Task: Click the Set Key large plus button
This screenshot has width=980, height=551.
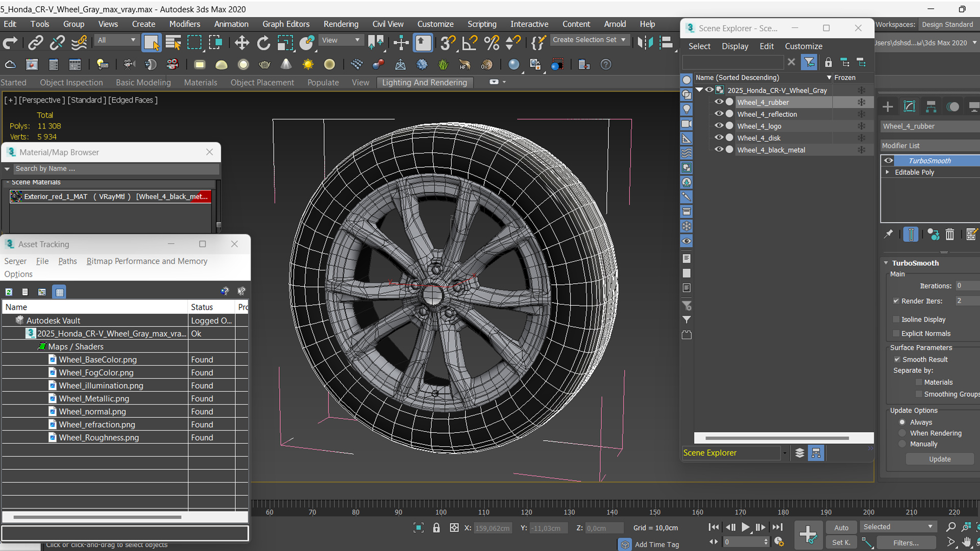Action: point(808,535)
